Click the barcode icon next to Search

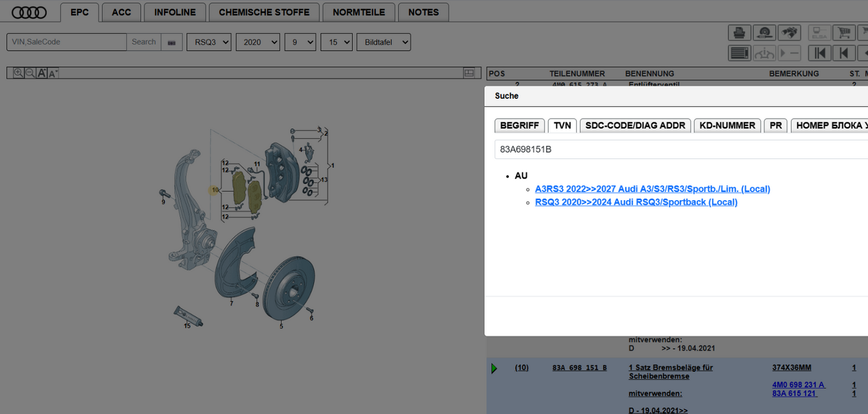pos(172,42)
